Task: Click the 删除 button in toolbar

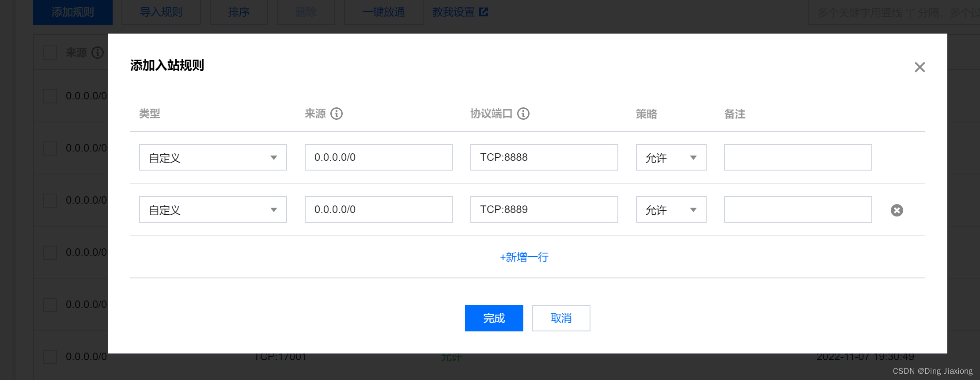Action: pos(306,12)
